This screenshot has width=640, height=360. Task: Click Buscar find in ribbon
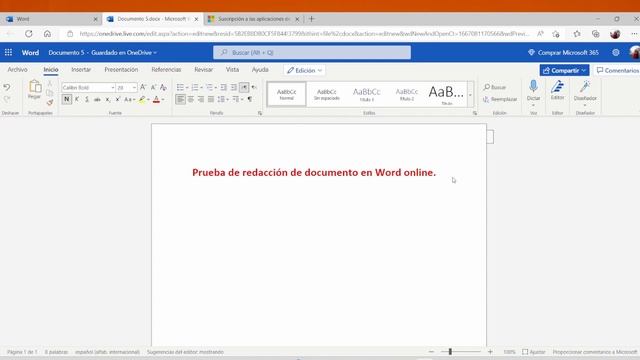pos(495,87)
